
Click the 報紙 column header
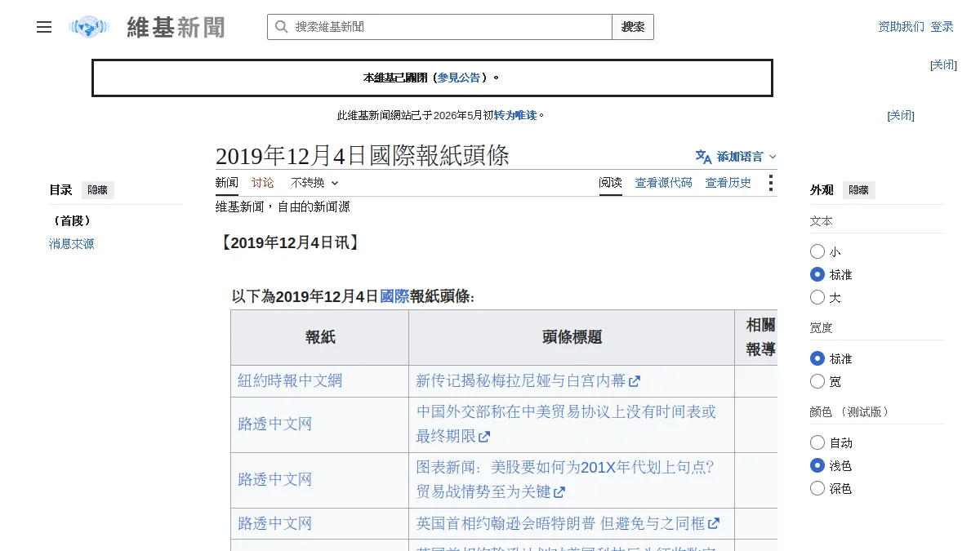[x=320, y=337]
